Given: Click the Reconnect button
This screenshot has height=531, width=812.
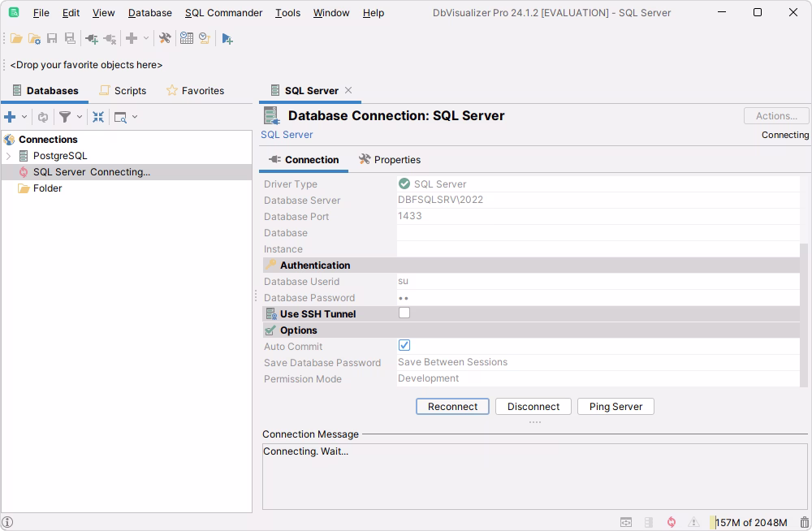Looking at the screenshot, I should 452,407.
